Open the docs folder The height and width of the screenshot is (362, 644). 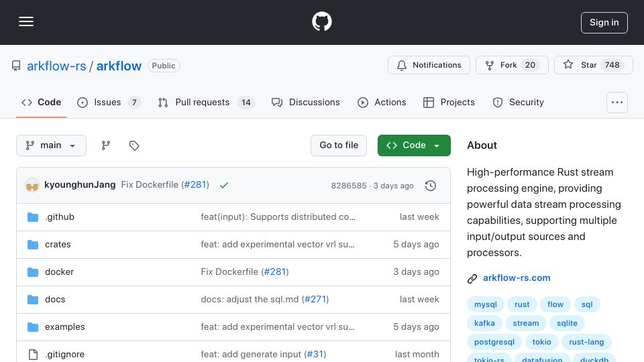[55, 300]
